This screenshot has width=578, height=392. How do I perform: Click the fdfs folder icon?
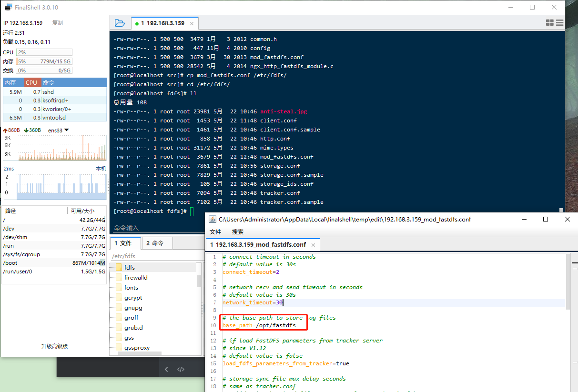pos(119,268)
